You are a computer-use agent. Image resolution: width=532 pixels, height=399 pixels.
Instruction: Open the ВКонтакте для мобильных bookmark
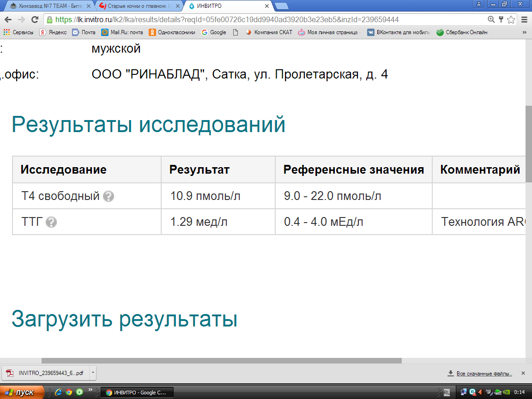[x=399, y=32]
